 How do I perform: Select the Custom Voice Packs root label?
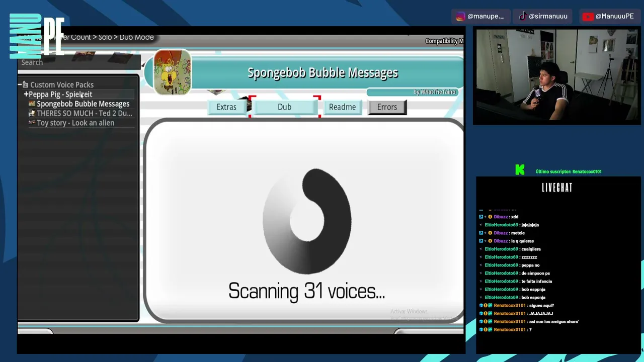62,84
